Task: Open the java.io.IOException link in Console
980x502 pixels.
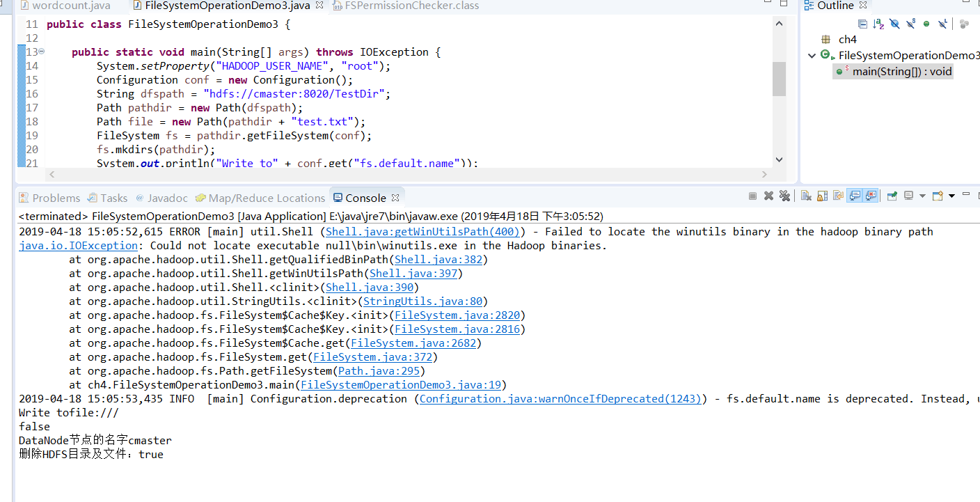Action: coord(78,245)
